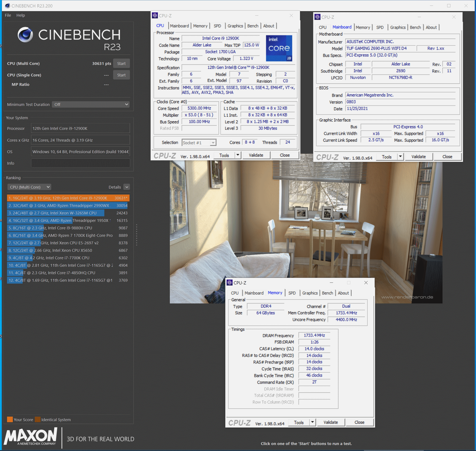The width and height of the screenshot is (476, 451).
Task: Open the Help menu in Cinebench
Action: click(21, 15)
